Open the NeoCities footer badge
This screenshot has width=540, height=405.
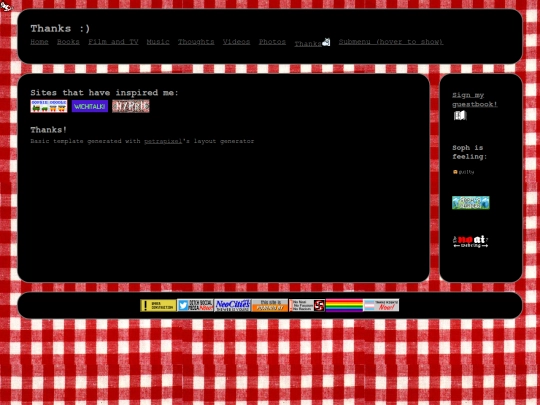(232, 305)
